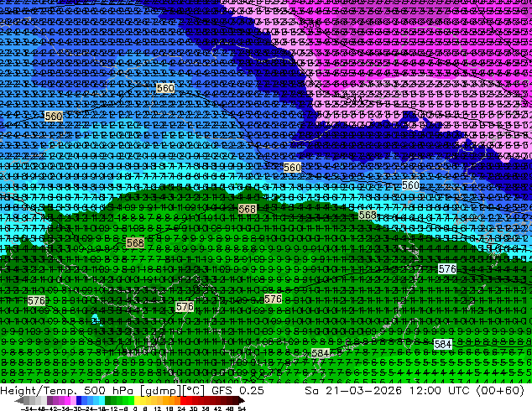Click the "Sa" weekday label

(x=311, y=391)
